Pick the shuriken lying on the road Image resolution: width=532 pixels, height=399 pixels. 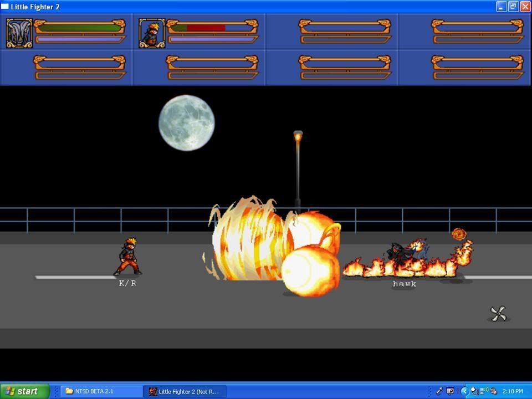[498, 314]
